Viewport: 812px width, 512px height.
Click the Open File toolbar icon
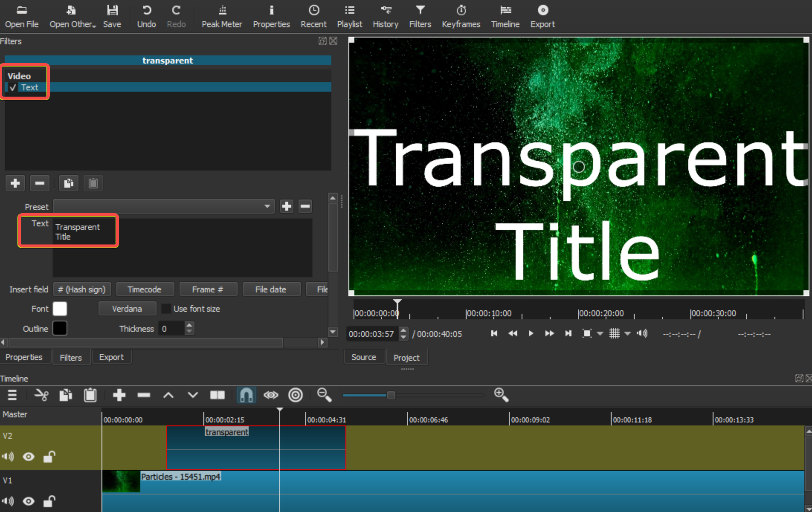coord(22,17)
